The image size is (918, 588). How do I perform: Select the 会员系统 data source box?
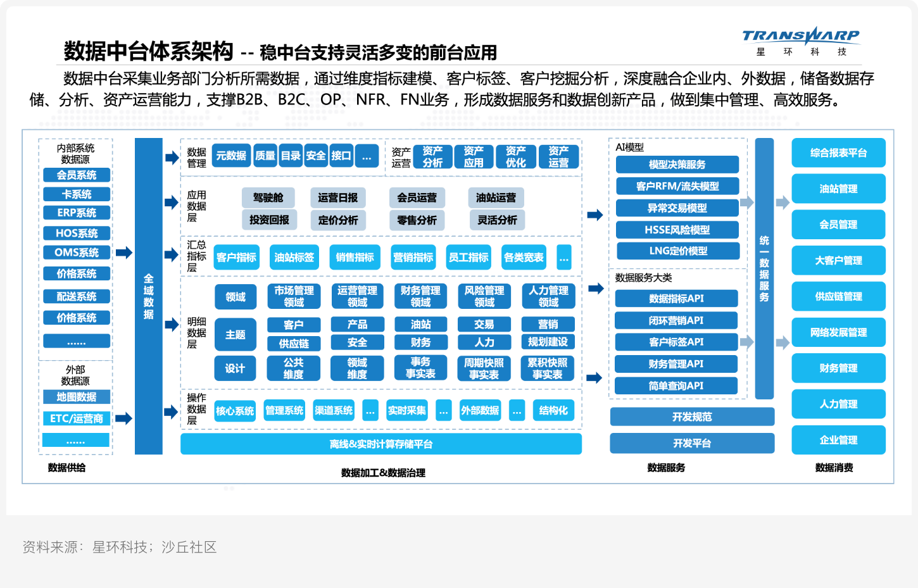tap(77, 175)
